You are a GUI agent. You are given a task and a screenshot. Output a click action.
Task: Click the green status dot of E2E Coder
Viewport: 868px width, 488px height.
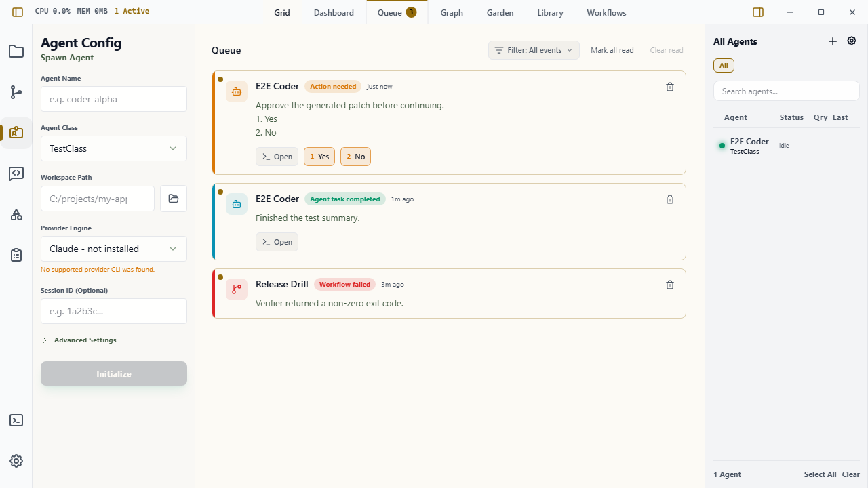(x=722, y=146)
